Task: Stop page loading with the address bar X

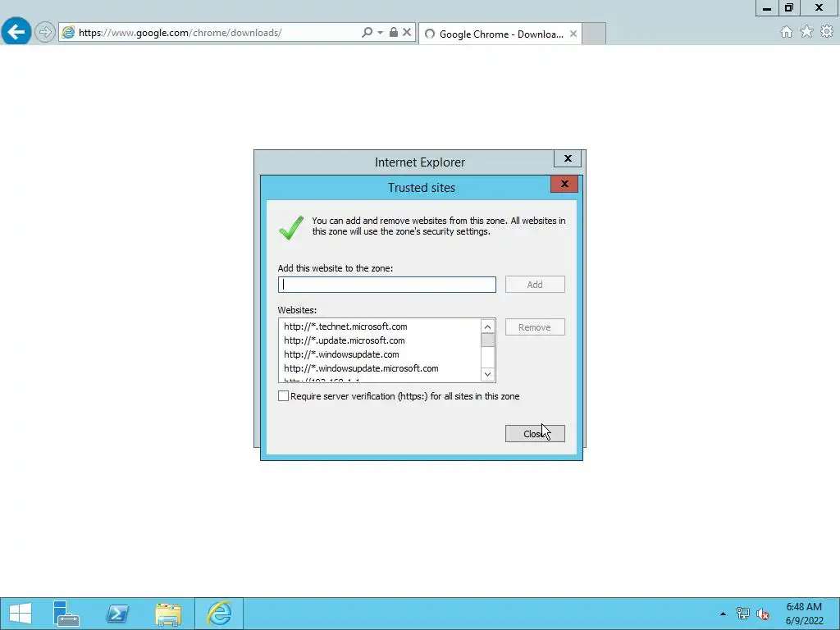Action: pyautogui.click(x=407, y=32)
